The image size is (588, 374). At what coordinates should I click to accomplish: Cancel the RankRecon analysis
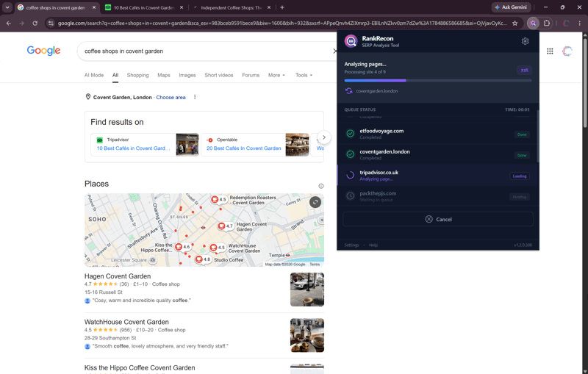point(438,219)
